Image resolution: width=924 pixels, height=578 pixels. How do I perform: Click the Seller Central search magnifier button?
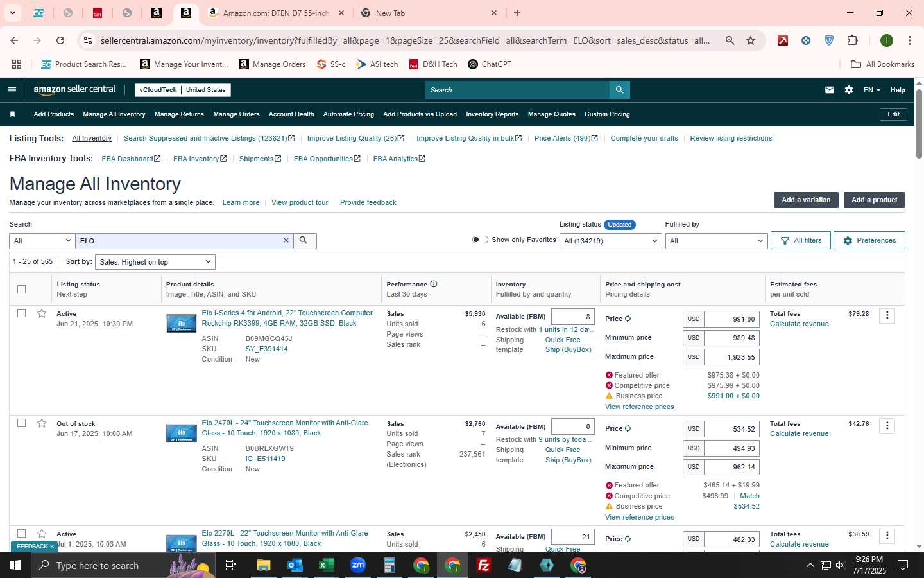619,90
